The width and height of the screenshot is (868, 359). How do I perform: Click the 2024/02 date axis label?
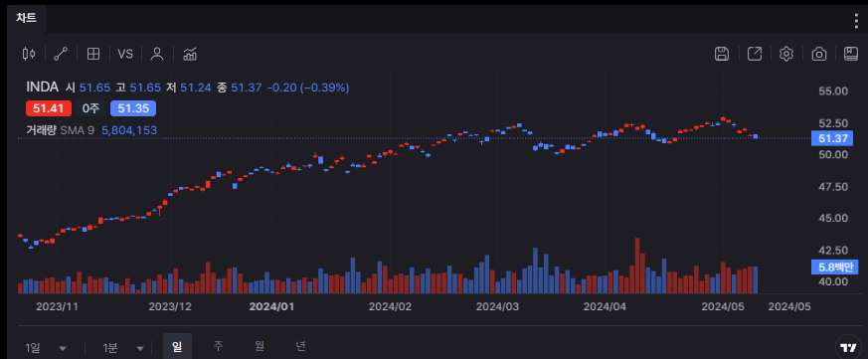tap(391, 306)
